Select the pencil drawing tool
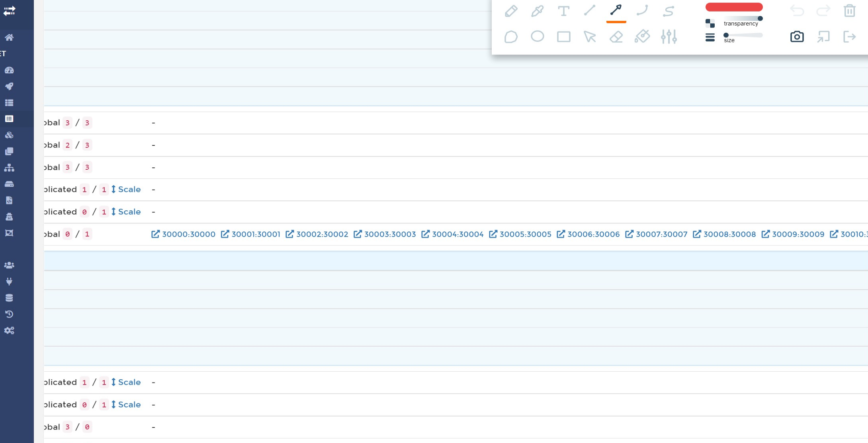Image resolution: width=868 pixels, height=443 pixels. point(511,11)
